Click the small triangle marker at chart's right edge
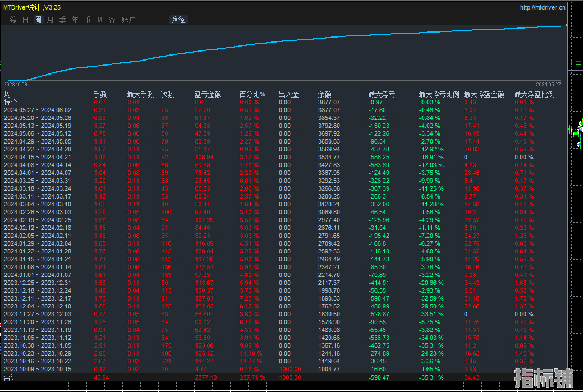Screen dimensions: 583x392 point(566,25)
